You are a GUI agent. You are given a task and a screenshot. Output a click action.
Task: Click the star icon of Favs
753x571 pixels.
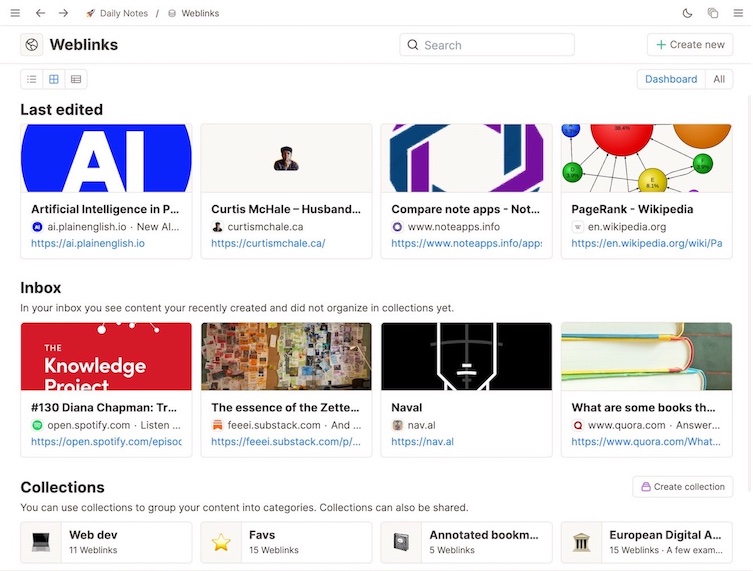tap(221, 542)
